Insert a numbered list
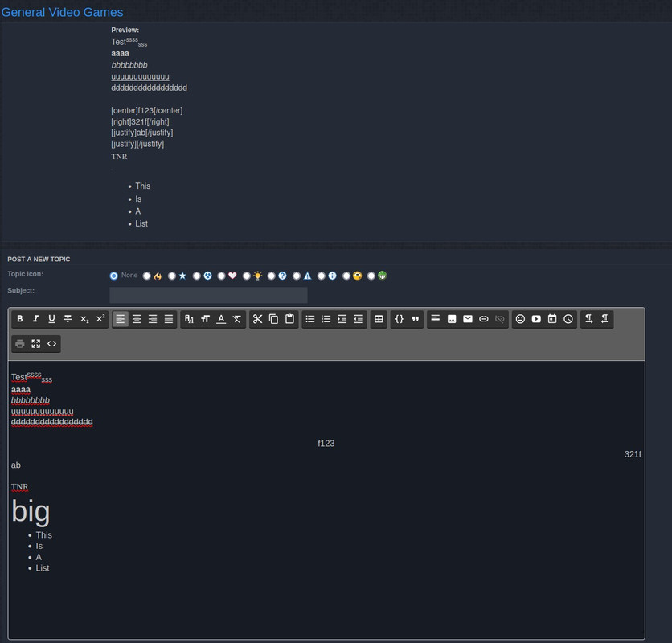The height and width of the screenshot is (643, 672). coord(326,319)
